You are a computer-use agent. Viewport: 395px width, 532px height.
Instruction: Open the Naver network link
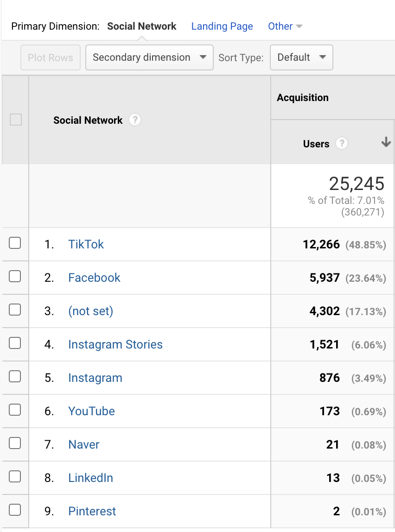click(83, 444)
